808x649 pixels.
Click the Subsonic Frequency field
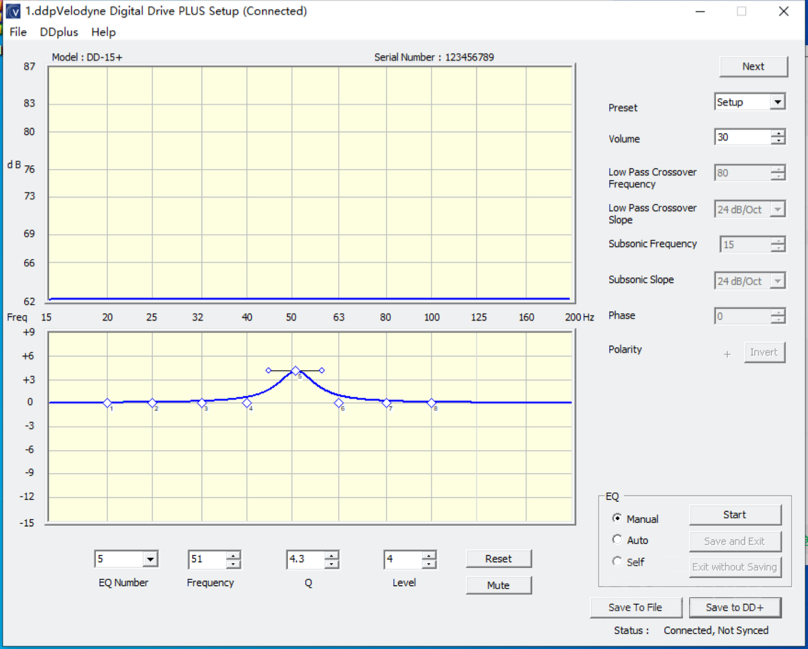pos(746,244)
